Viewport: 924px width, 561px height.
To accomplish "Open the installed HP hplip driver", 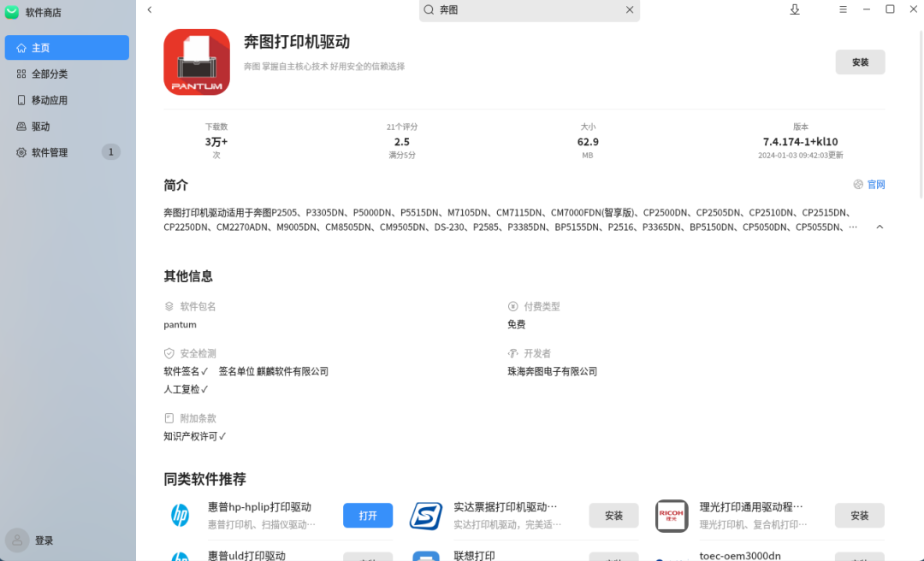I will (368, 516).
